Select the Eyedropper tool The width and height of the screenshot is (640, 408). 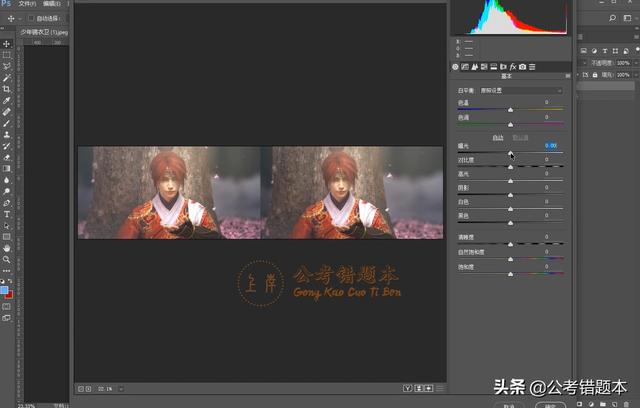7,100
